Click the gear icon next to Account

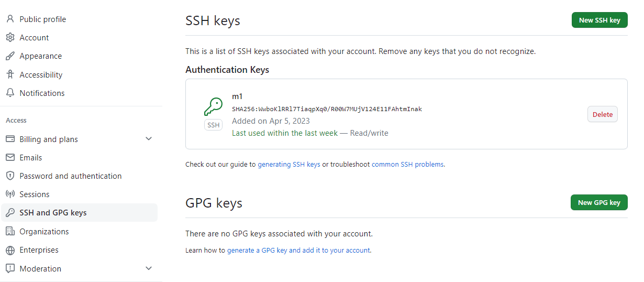[x=10, y=38]
